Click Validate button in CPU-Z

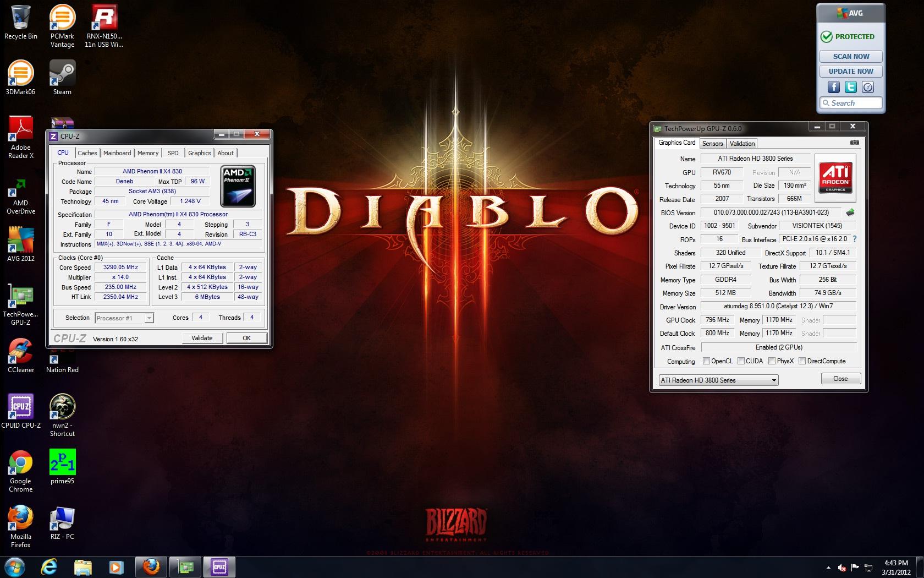[x=202, y=338]
